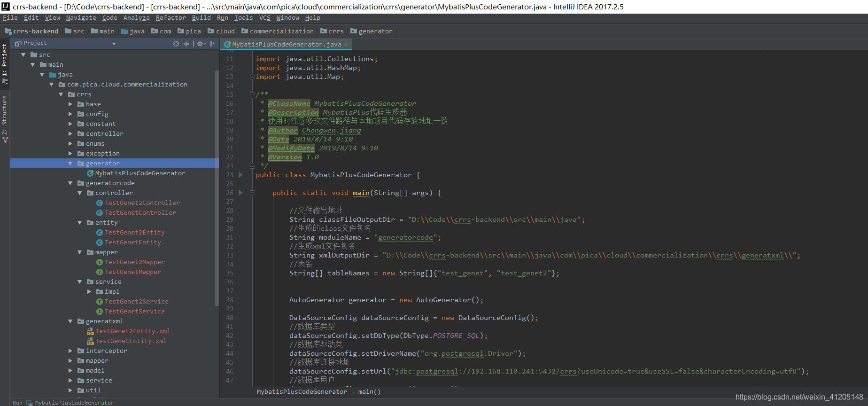The height and width of the screenshot is (406, 868).
Task: Select MybatisPlusCodeGenerator class icon in tree
Action: coord(90,173)
